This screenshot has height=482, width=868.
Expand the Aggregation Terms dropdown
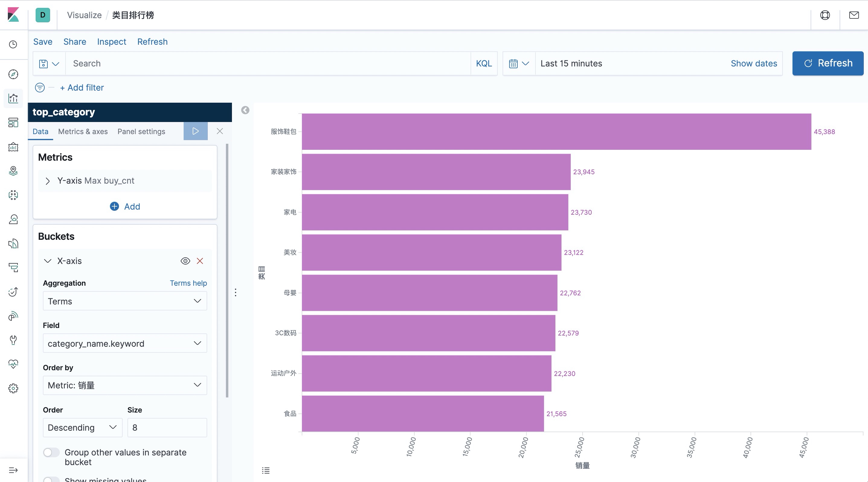125,301
